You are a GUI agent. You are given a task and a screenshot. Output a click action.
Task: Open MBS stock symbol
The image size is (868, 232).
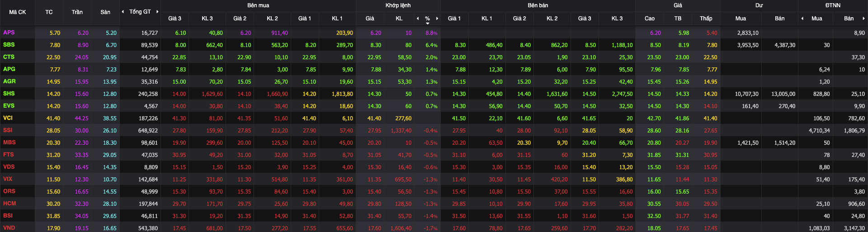tap(9, 142)
